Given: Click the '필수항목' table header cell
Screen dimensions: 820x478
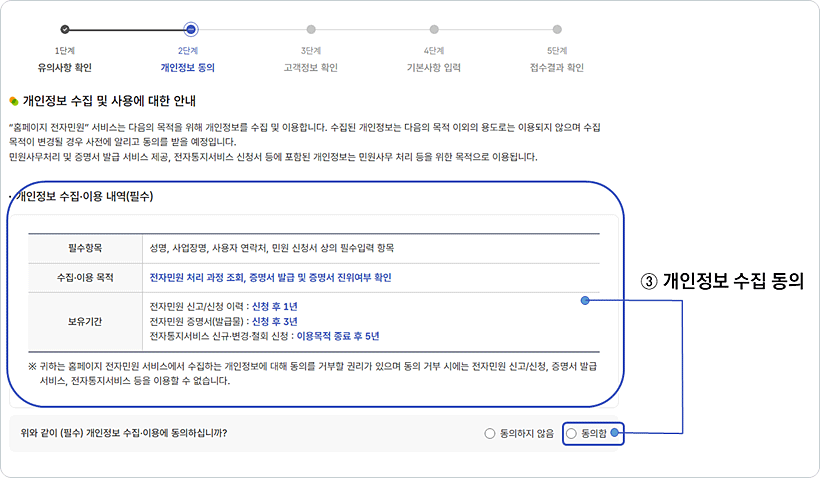Looking at the screenshot, I should 85,248.
